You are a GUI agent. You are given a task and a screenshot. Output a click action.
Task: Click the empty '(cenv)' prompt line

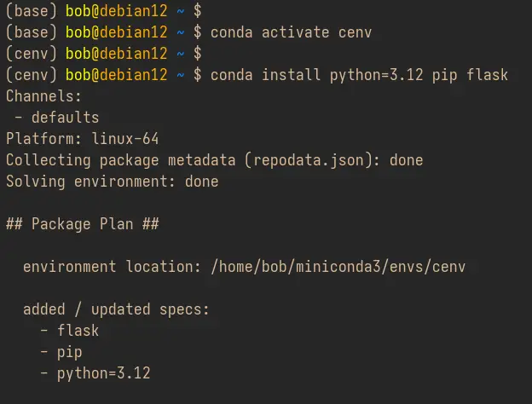31,54
